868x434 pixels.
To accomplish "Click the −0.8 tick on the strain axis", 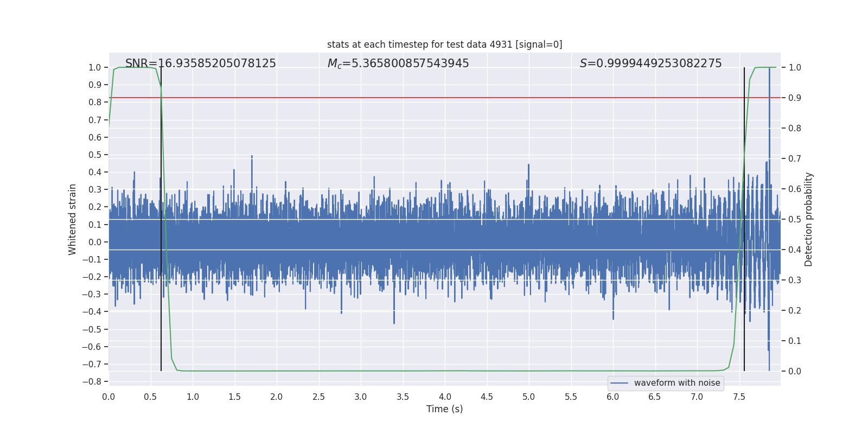I will pyautogui.click(x=92, y=381).
